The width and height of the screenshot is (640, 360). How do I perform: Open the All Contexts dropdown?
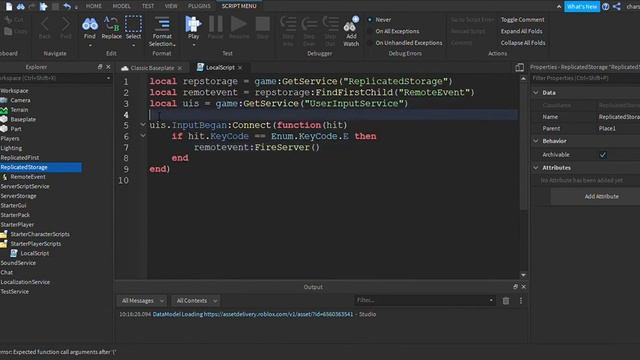196,301
